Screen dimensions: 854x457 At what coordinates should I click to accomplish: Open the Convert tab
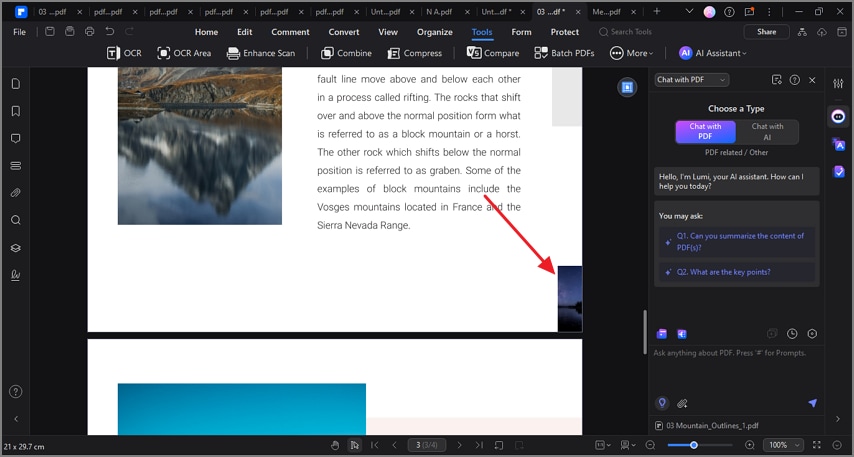pyautogui.click(x=344, y=32)
